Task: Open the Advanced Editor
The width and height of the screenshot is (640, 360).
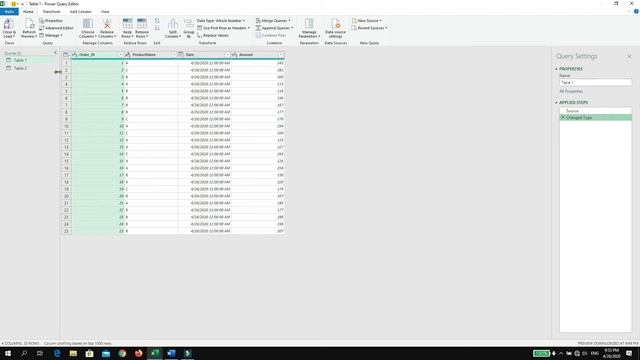Action: coord(56,28)
